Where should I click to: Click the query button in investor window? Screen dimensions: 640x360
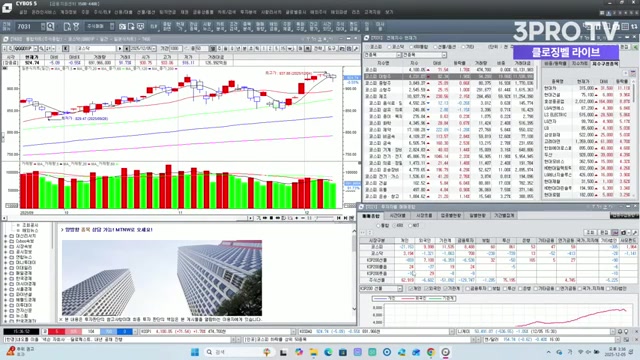(590, 232)
